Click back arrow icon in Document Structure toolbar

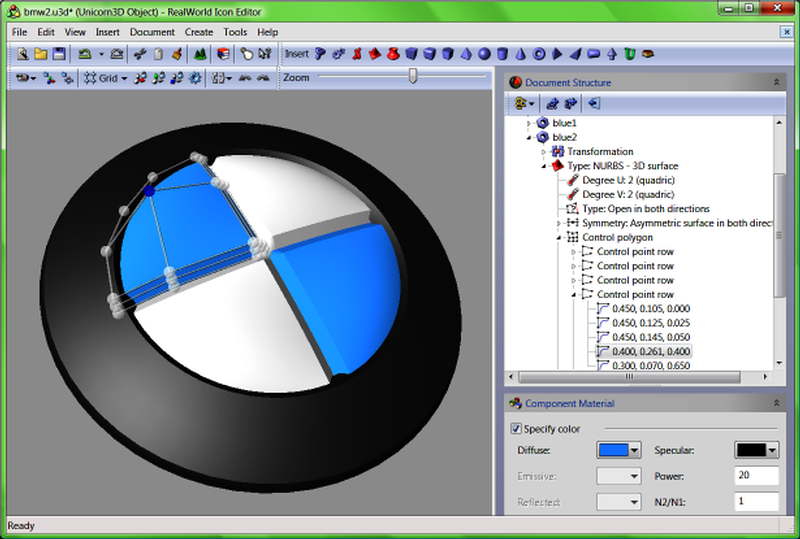click(x=593, y=104)
